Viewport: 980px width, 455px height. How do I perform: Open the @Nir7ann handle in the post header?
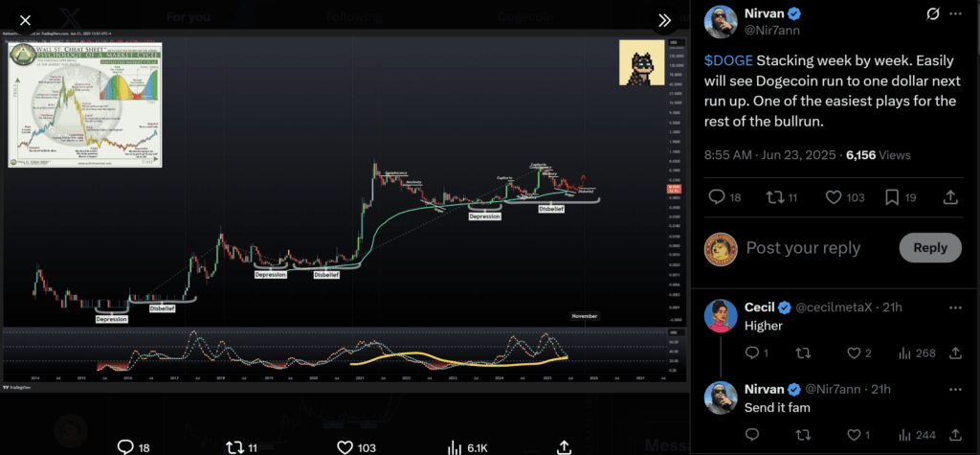click(772, 31)
